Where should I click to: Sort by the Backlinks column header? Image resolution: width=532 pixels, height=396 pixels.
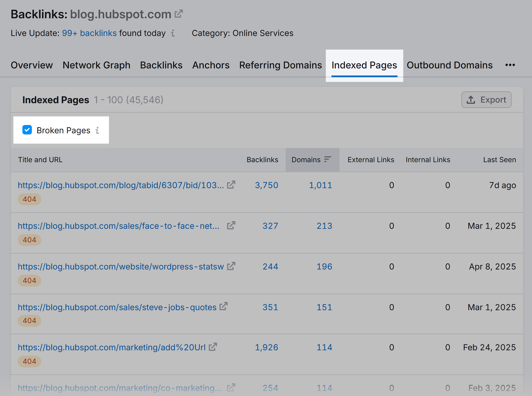pyautogui.click(x=262, y=160)
